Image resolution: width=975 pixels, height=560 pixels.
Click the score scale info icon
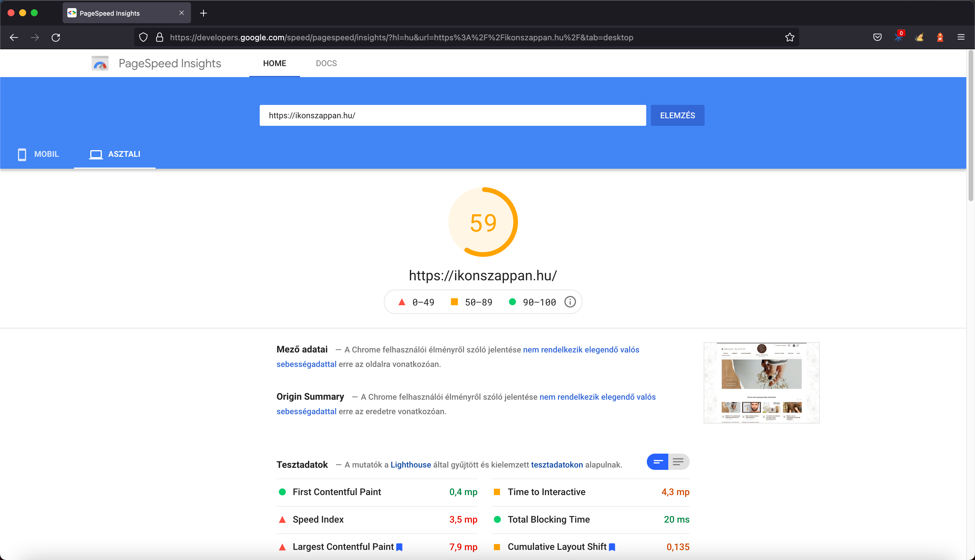(570, 302)
